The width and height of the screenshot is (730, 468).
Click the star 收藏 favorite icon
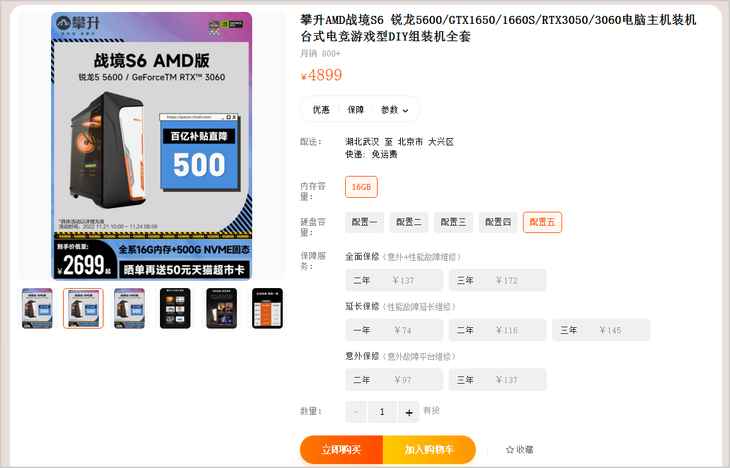coord(510,449)
